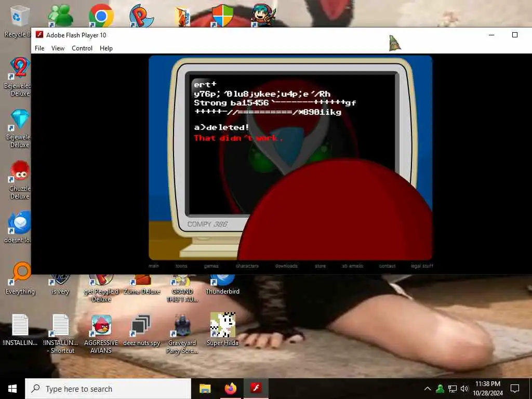Open the File menu in Flash Player
This screenshot has width=532, height=399.
(39, 48)
